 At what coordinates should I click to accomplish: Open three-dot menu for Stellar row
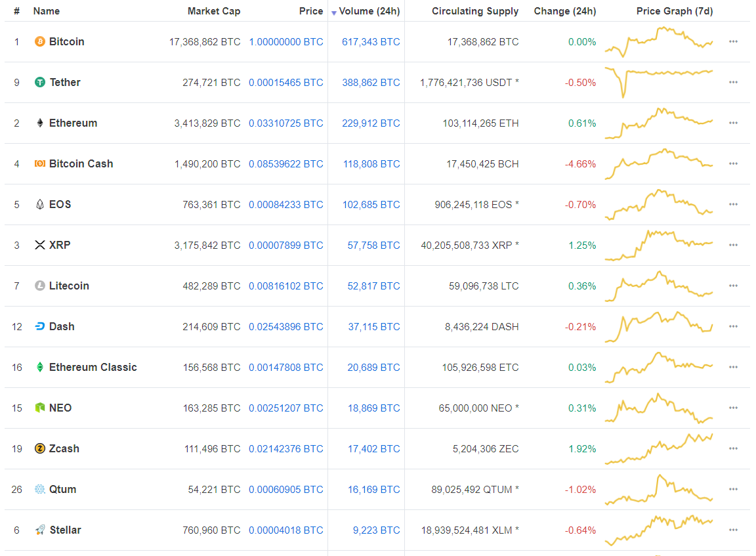pos(733,530)
